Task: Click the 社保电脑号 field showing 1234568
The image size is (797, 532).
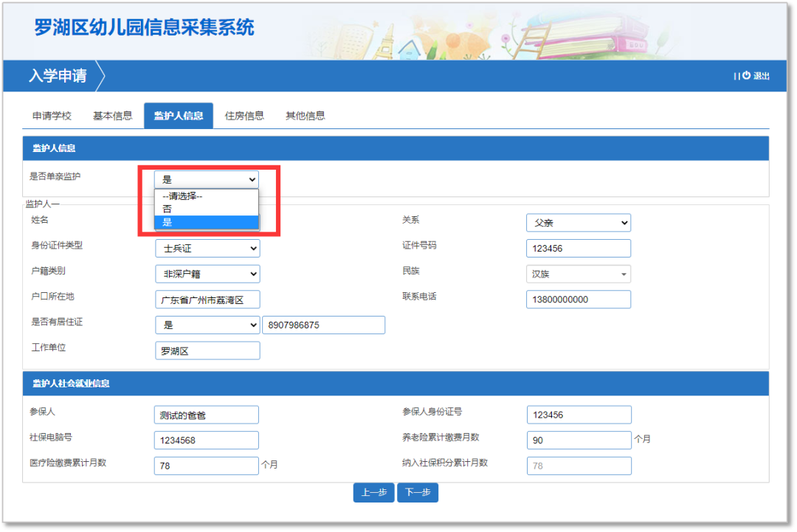Action: tap(206, 440)
